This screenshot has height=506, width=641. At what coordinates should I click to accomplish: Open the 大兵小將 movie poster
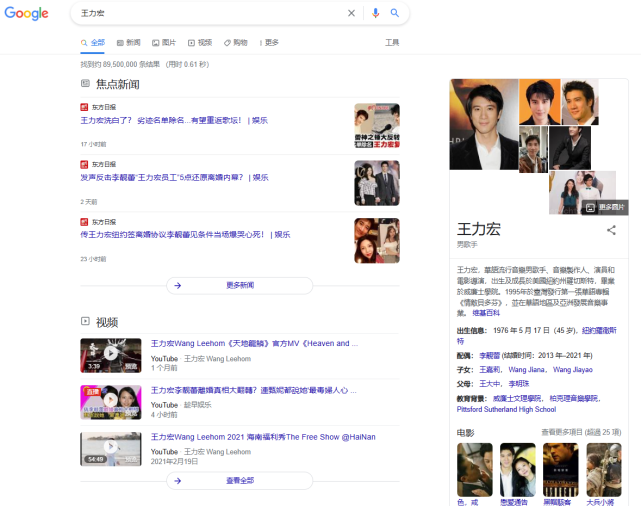[x=604, y=470]
